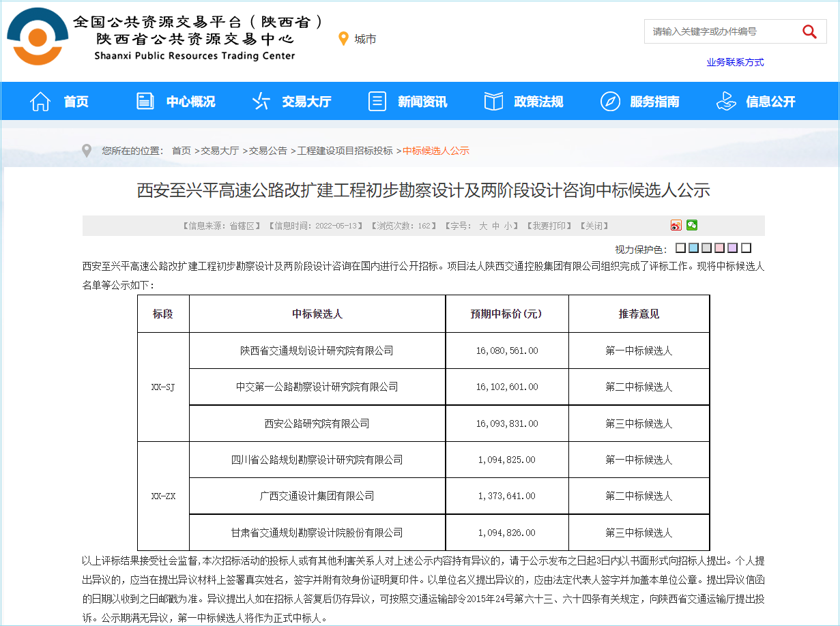Open the 新闻资讯 navigation menu
The width and height of the screenshot is (840, 626).
point(407,102)
